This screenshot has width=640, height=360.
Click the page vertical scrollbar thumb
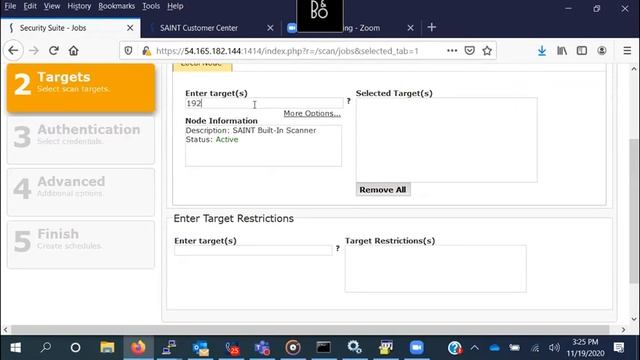point(633,211)
